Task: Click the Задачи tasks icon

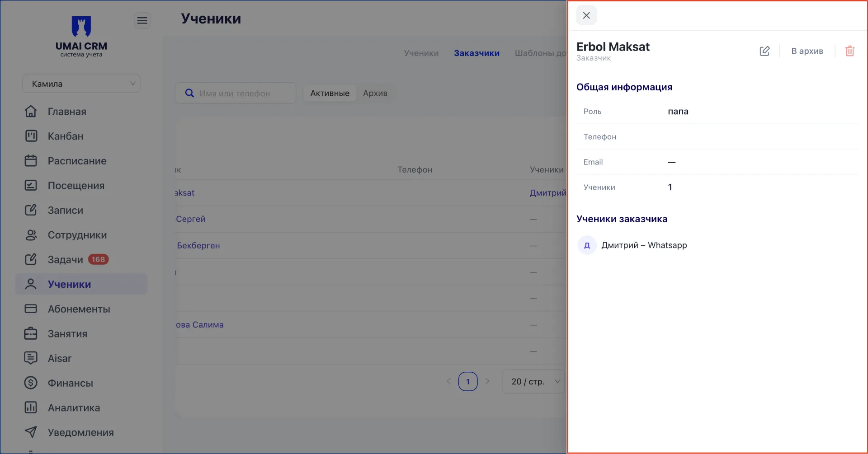Action: (x=31, y=259)
